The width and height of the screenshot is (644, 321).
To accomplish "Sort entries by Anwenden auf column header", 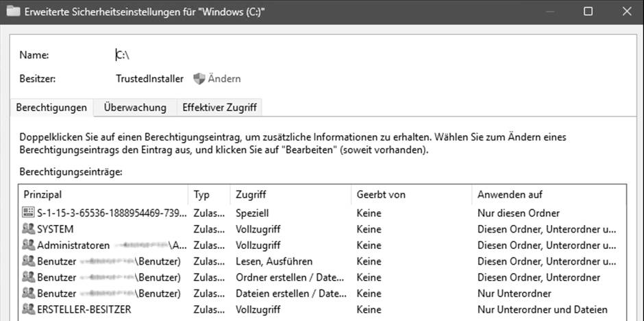I will [x=549, y=194].
